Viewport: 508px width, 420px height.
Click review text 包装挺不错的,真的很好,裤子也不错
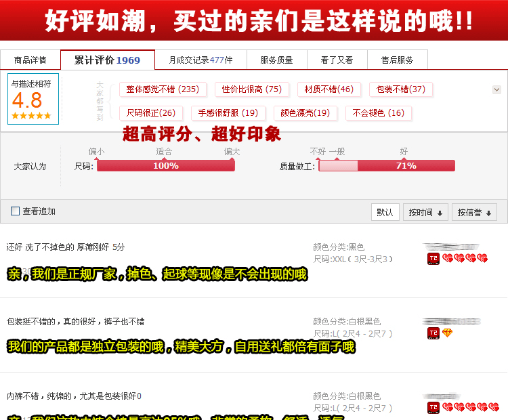tap(75, 322)
